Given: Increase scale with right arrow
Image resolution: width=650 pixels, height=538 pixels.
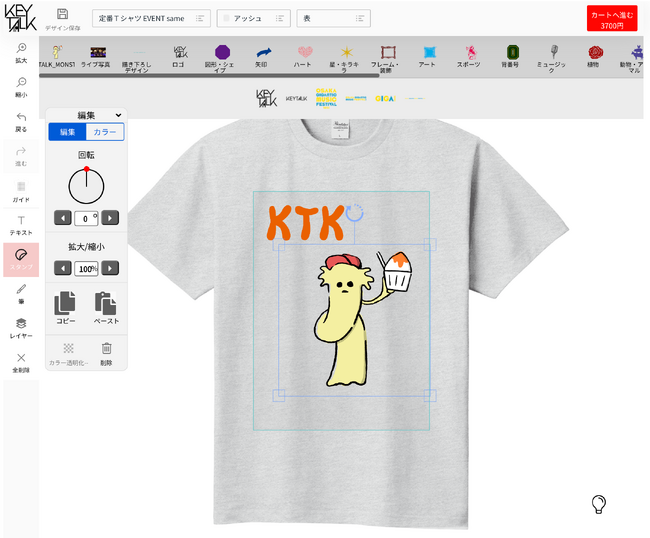Looking at the screenshot, I should pos(110,268).
